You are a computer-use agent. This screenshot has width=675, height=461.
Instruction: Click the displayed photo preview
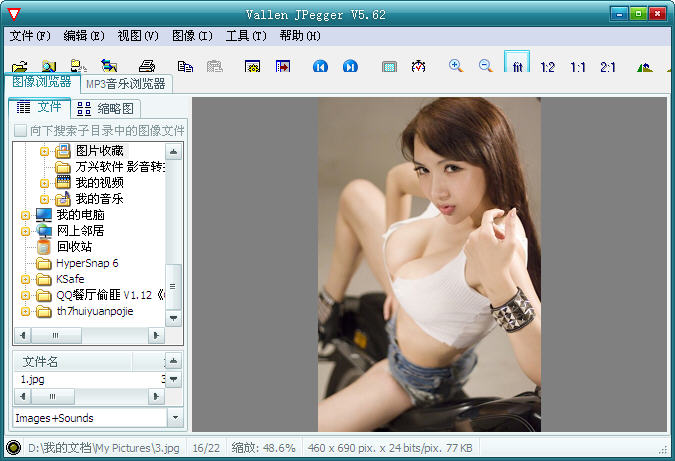(429, 264)
